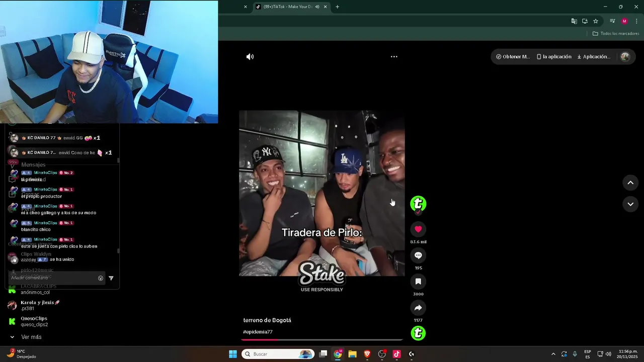Open the TikTok profile avatar menu
This screenshot has width=644, height=362.
tap(625, 57)
